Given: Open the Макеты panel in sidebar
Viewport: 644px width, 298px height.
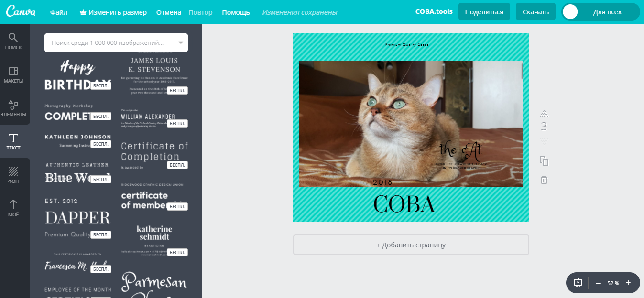Looking at the screenshot, I should click(14, 75).
